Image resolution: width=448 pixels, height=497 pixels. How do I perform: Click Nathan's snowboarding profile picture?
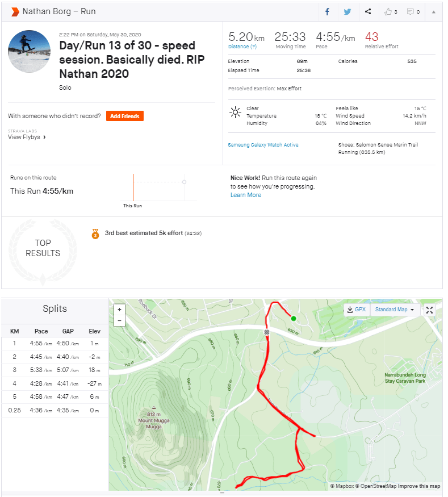click(x=29, y=52)
